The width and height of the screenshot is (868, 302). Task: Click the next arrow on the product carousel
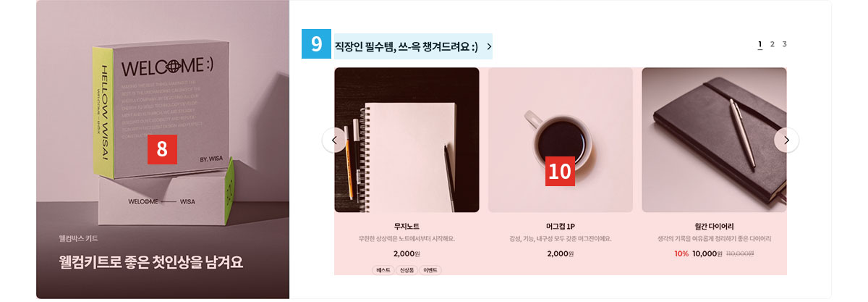tap(786, 140)
